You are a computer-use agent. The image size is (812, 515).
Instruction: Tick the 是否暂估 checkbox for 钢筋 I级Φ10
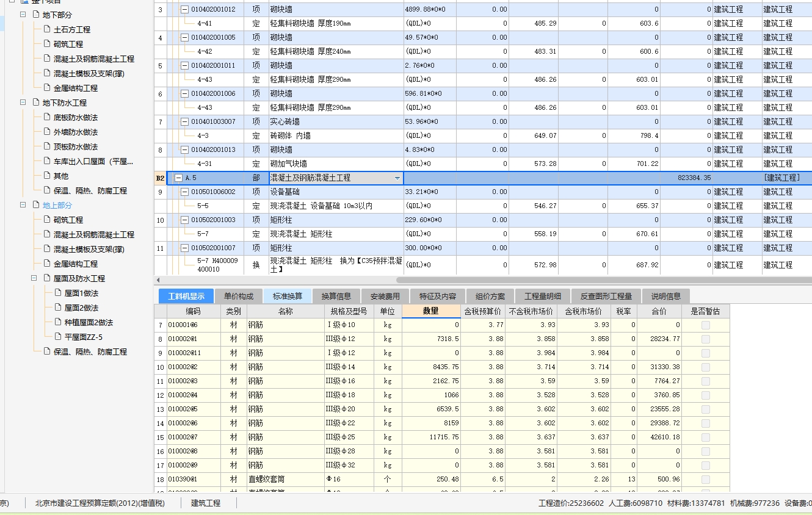(706, 325)
